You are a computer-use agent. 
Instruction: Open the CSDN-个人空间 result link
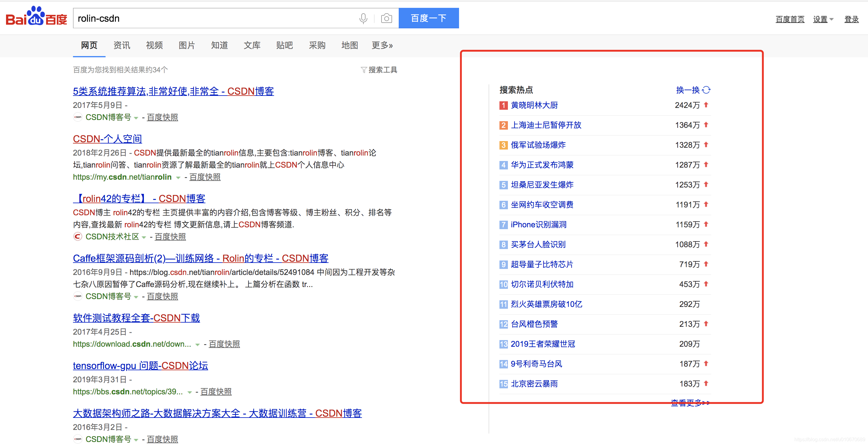coord(107,139)
